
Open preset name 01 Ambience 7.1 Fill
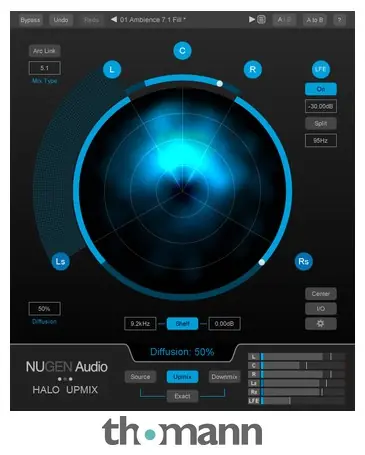pos(153,20)
